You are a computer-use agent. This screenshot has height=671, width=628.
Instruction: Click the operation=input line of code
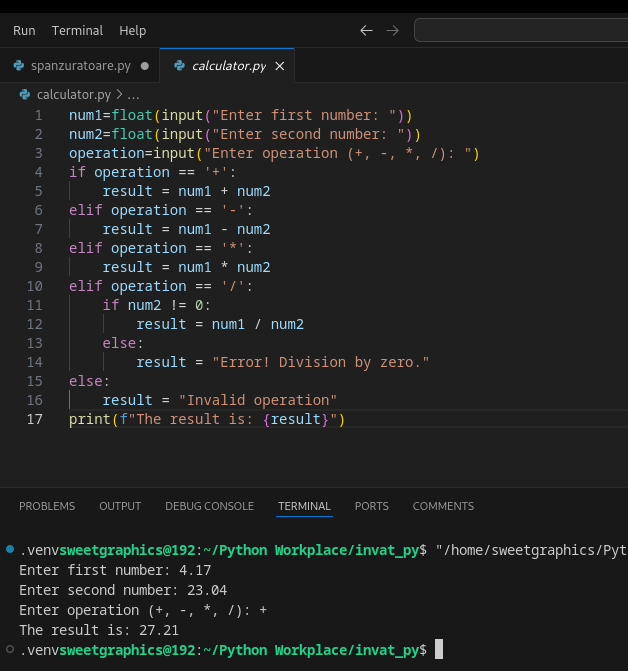coord(274,154)
